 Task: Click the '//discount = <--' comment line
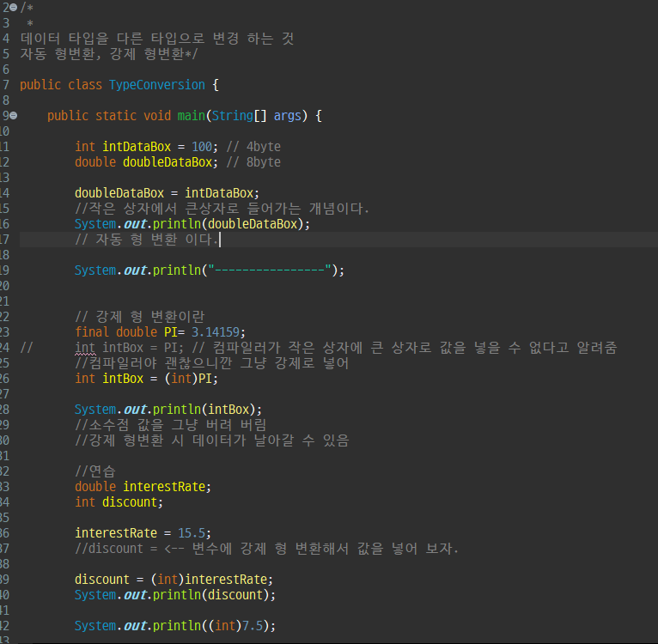266,549
